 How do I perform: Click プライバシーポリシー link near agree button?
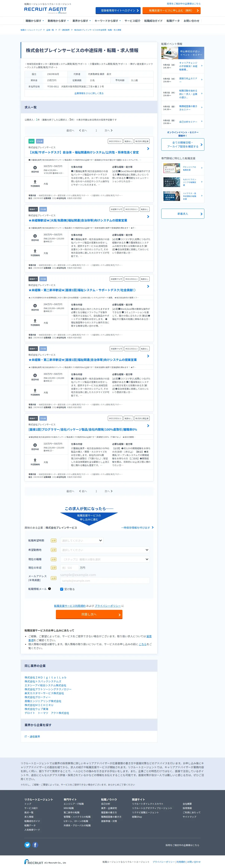point(108,606)
